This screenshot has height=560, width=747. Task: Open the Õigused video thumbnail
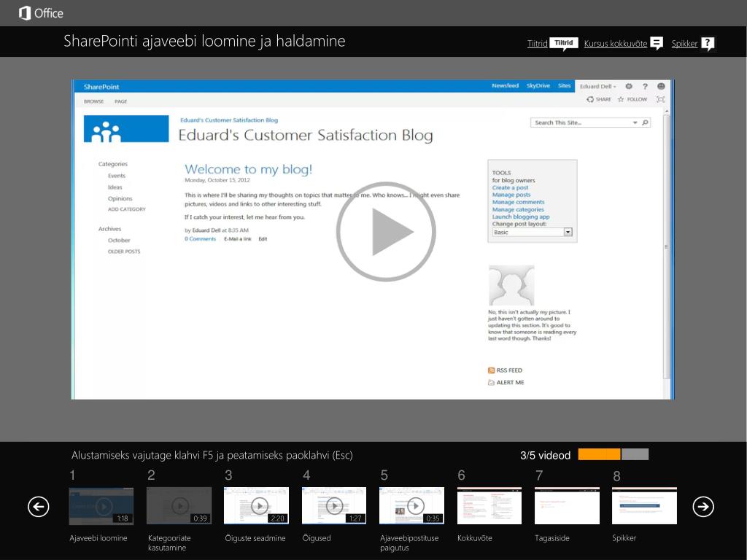(334, 506)
